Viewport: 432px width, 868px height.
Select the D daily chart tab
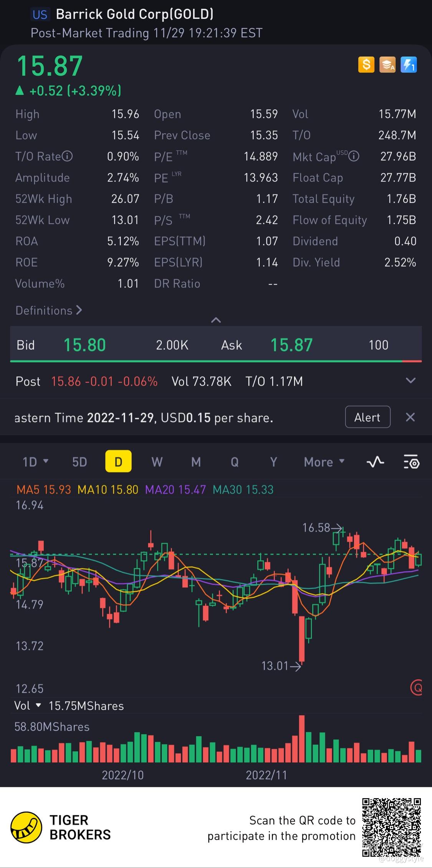pos(118,461)
